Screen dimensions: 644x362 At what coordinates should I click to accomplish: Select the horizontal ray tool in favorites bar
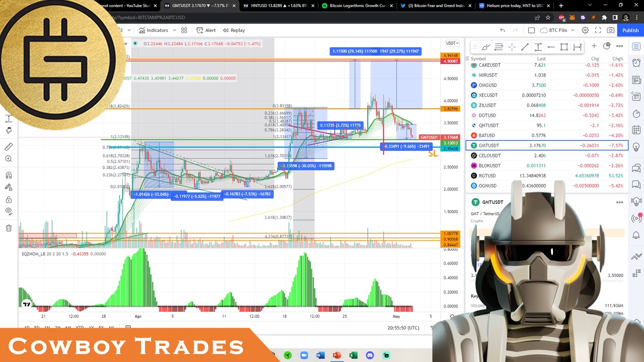click(x=551, y=47)
